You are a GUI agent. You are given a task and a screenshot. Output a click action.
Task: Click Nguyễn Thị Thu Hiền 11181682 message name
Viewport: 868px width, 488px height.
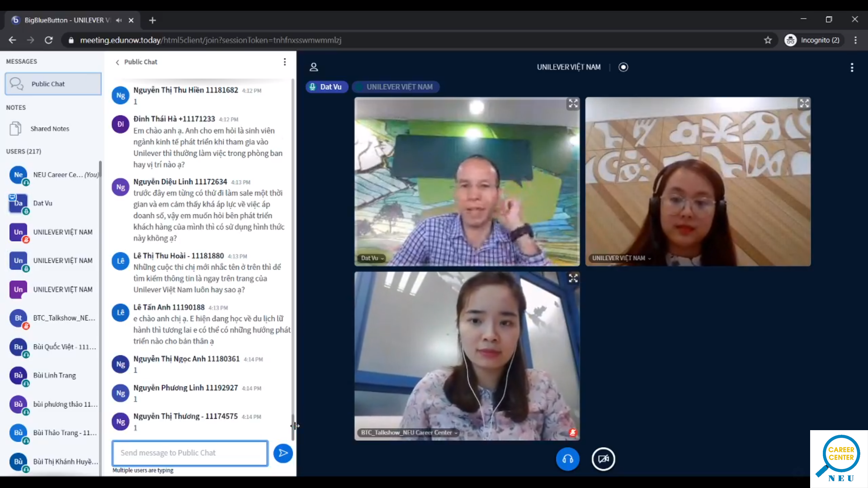pos(186,90)
